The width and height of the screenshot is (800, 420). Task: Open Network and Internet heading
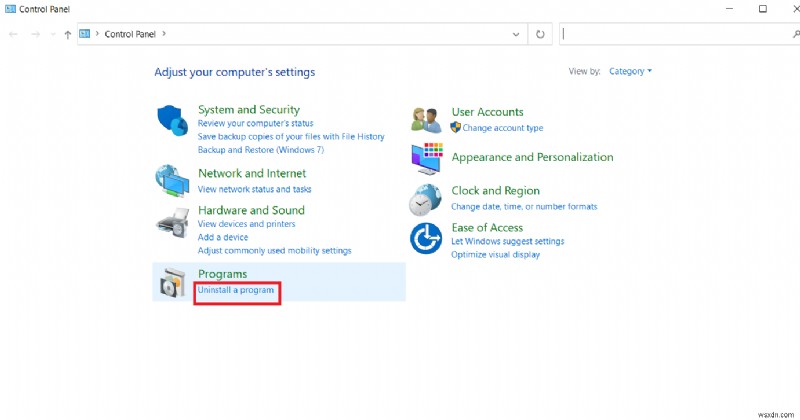(252, 174)
